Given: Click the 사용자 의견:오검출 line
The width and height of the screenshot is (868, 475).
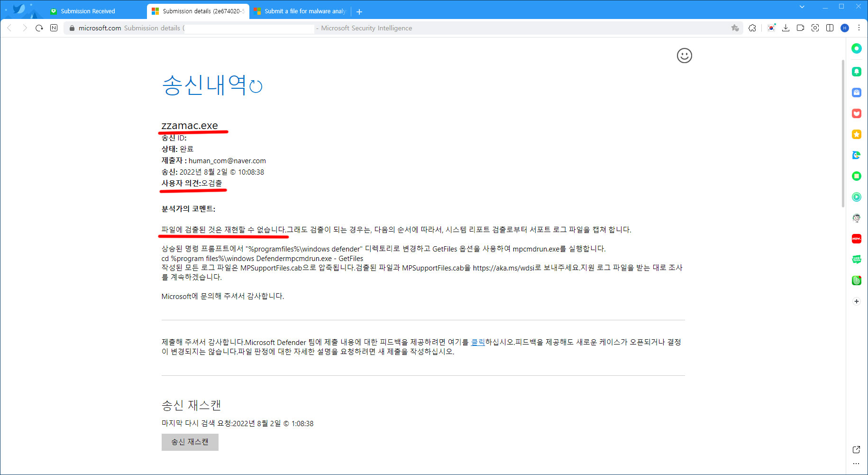Looking at the screenshot, I should pyautogui.click(x=192, y=183).
